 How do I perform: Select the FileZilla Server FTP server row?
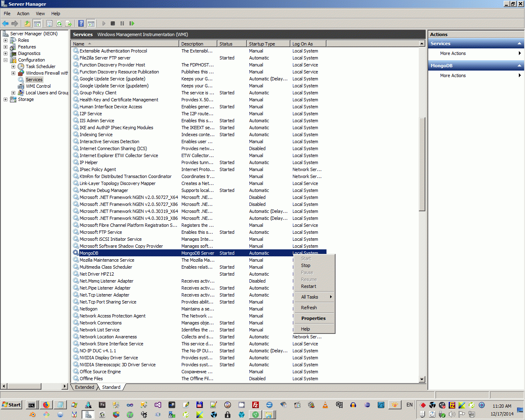(x=199, y=58)
